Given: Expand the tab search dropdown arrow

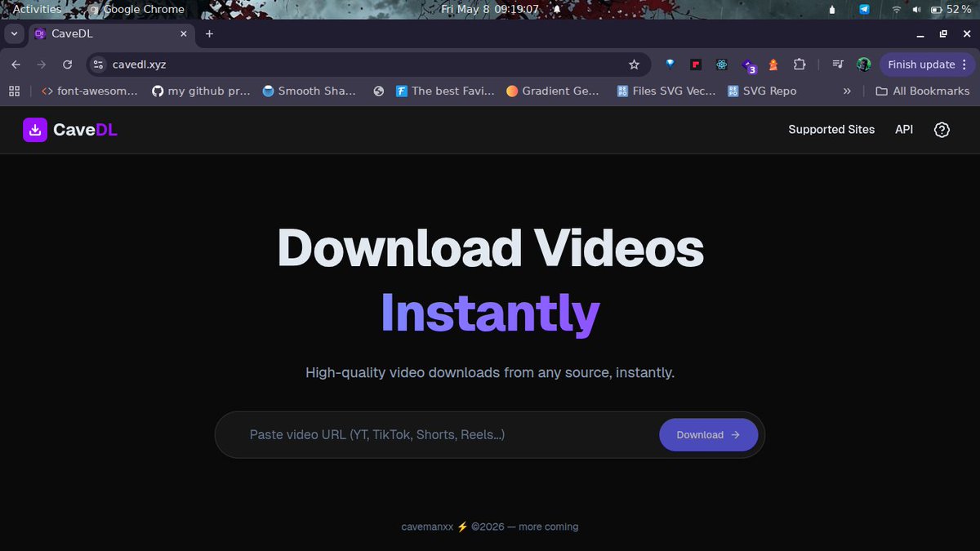Looking at the screenshot, I should pyautogui.click(x=15, y=33).
